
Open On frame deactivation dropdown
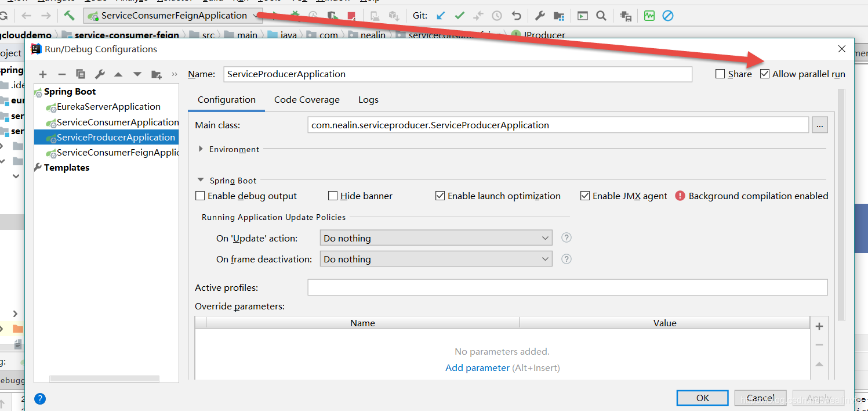click(436, 259)
